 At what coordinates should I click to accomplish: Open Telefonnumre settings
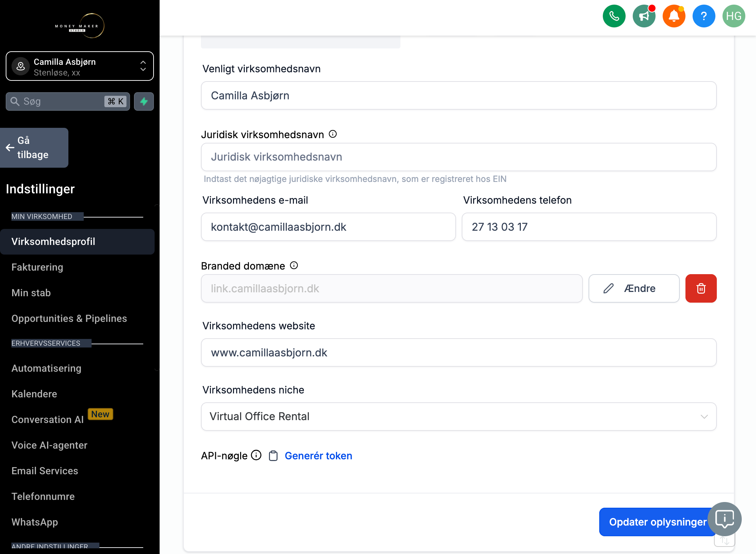click(x=43, y=497)
